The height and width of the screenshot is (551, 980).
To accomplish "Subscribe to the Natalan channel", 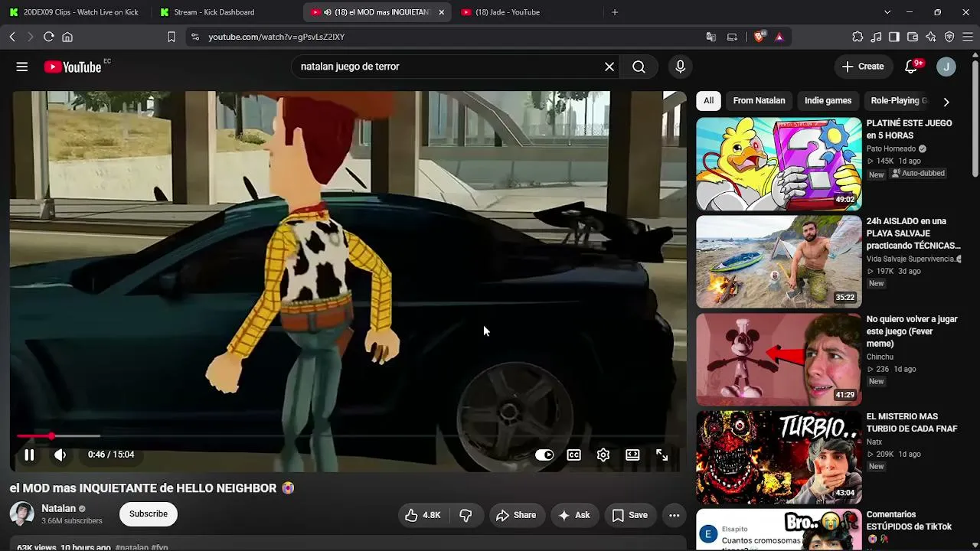I will (149, 514).
